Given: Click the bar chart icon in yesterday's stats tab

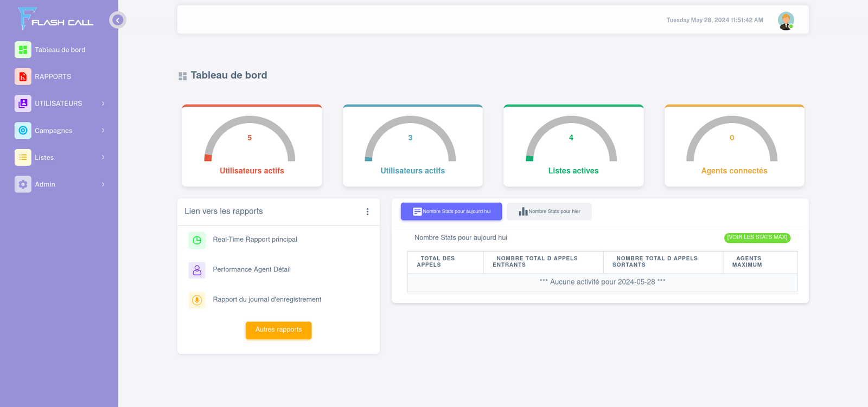Looking at the screenshot, I should 523,211.
